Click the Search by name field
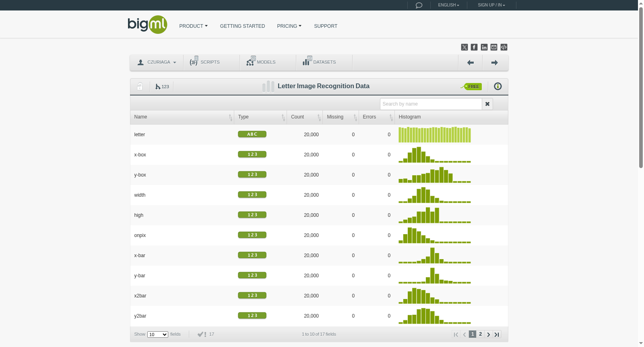The width and height of the screenshot is (644, 347). tap(431, 104)
